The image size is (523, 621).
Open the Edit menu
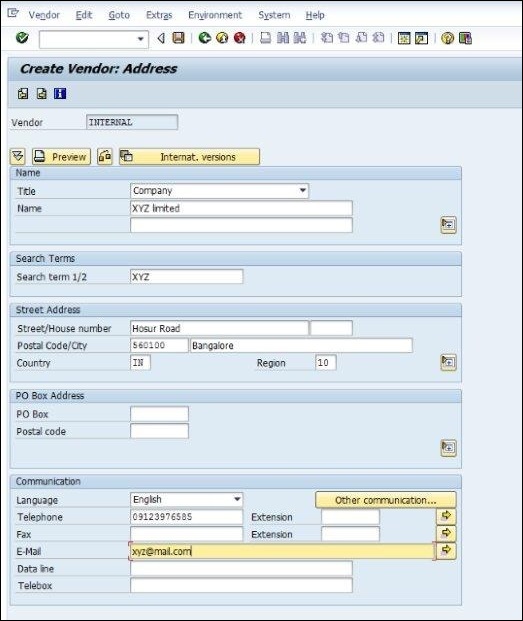pyautogui.click(x=84, y=15)
